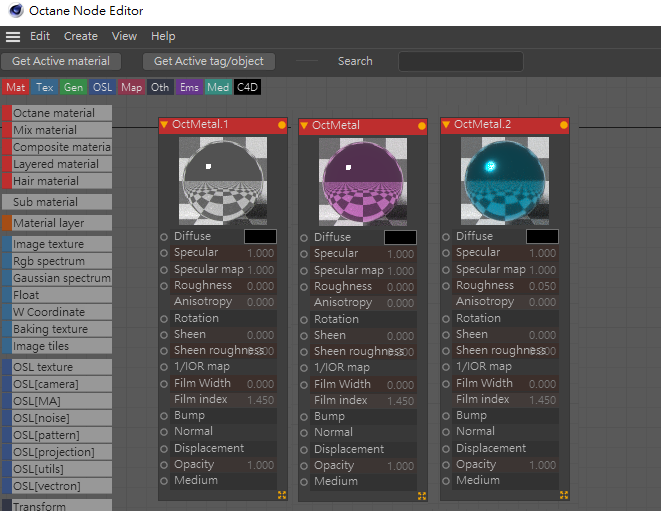Open OctMetal Diffuse black color swatch
This screenshot has height=511, width=661.
400,237
